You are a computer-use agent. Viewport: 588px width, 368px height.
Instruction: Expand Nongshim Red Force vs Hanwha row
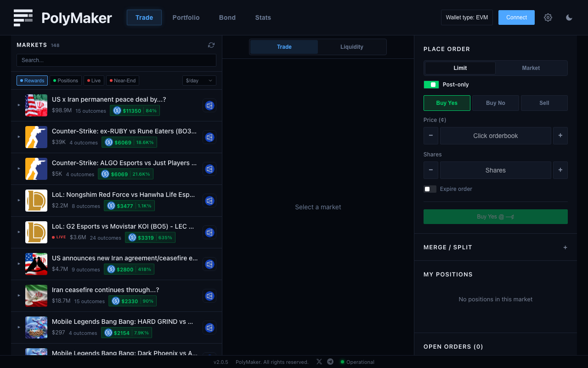19,200
